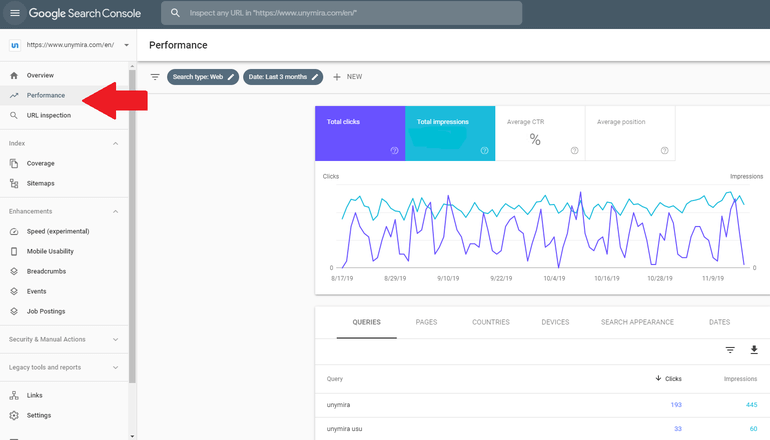Click the Events layers icon
Viewport: 770px width, 440px height.
[x=14, y=291]
